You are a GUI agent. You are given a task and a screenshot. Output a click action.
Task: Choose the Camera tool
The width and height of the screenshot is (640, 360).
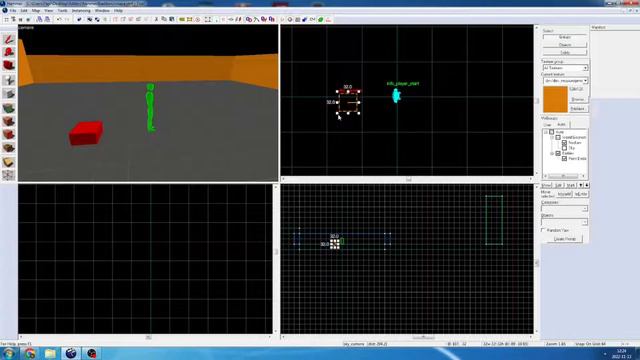9,66
